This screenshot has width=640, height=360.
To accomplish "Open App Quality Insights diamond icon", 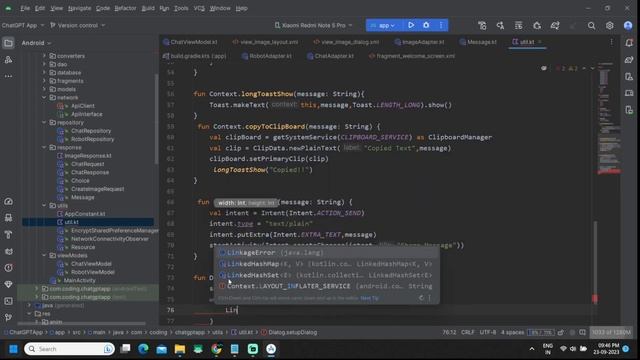I will click(x=8, y=284).
